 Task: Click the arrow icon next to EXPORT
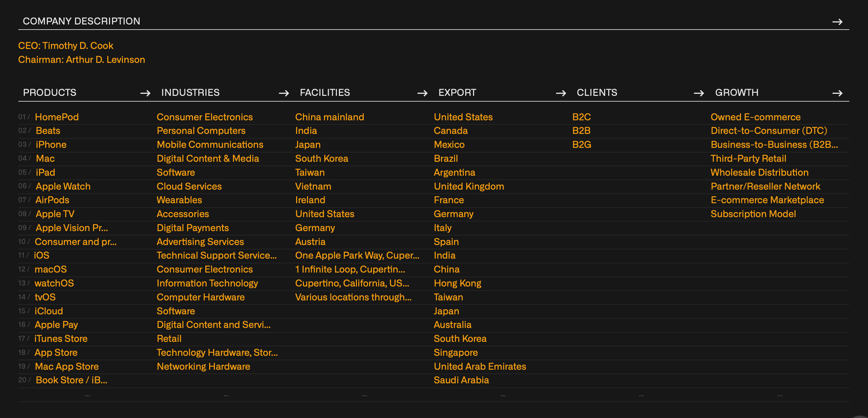(561, 92)
